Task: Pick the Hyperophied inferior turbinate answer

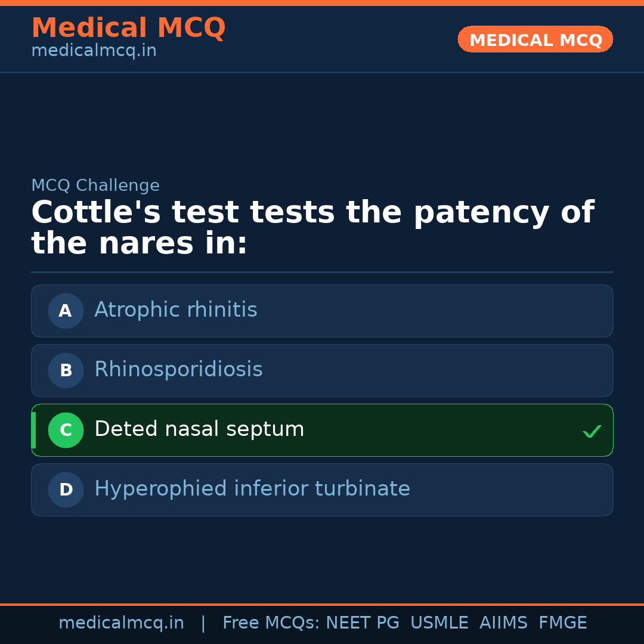Action: 252,489
